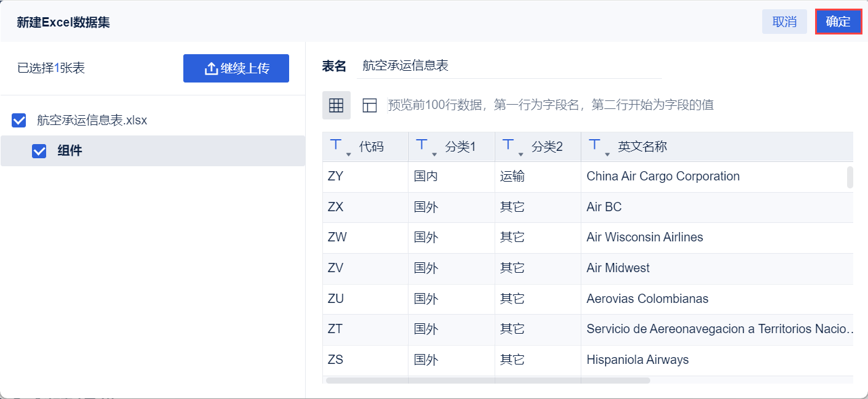This screenshot has height=399, width=868.
Task: Click text type icon for 英文名称 column
Action: [594, 145]
